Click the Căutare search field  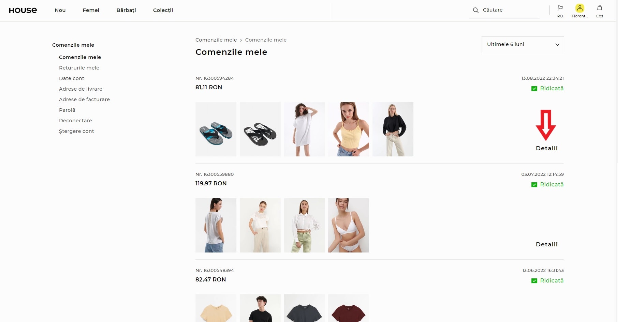(x=504, y=10)
